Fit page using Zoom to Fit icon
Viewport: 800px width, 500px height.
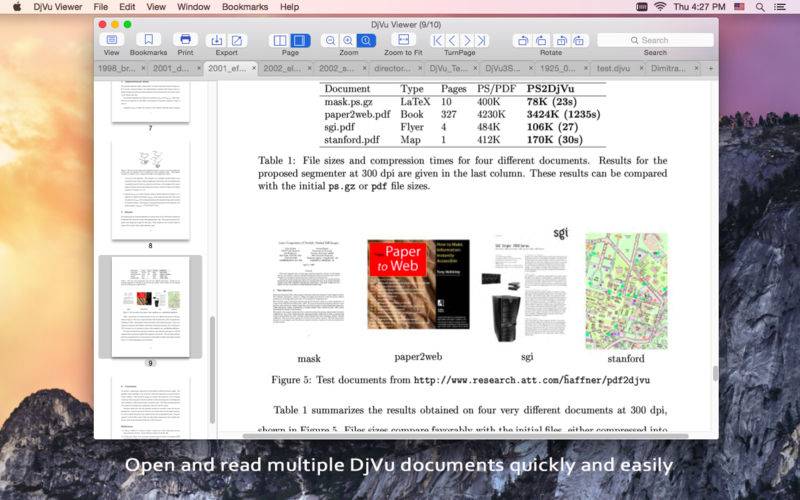pos(403,40)
